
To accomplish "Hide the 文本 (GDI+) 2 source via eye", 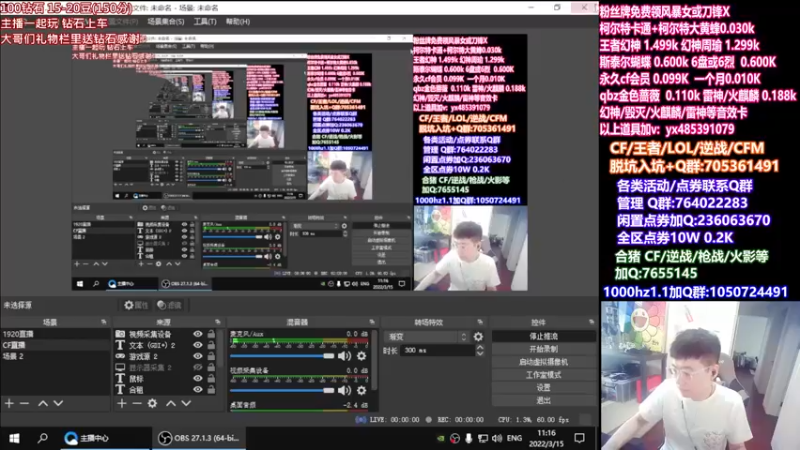I will tap(197, 345).
